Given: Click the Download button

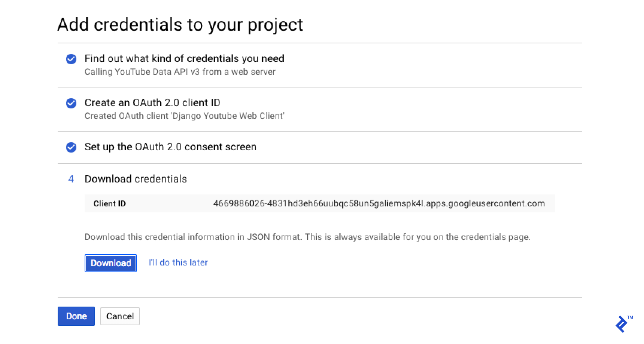Looking at the screenshot, I should pos(110,263).
